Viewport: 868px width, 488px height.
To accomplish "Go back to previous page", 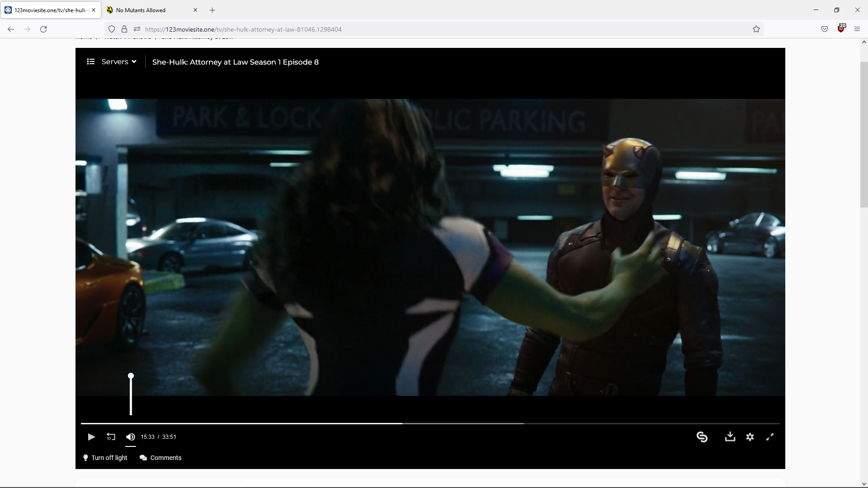I will 11,29.
